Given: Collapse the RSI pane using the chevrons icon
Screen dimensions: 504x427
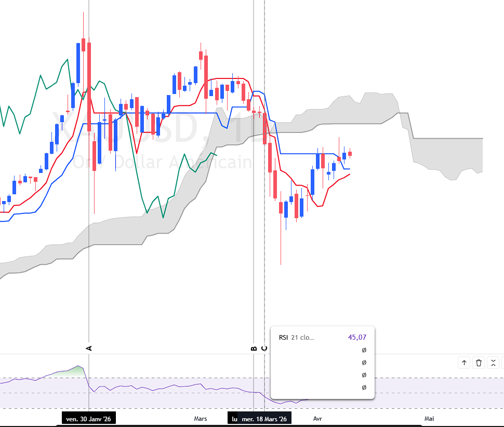Looking at the screenshot, I should 493,363.
